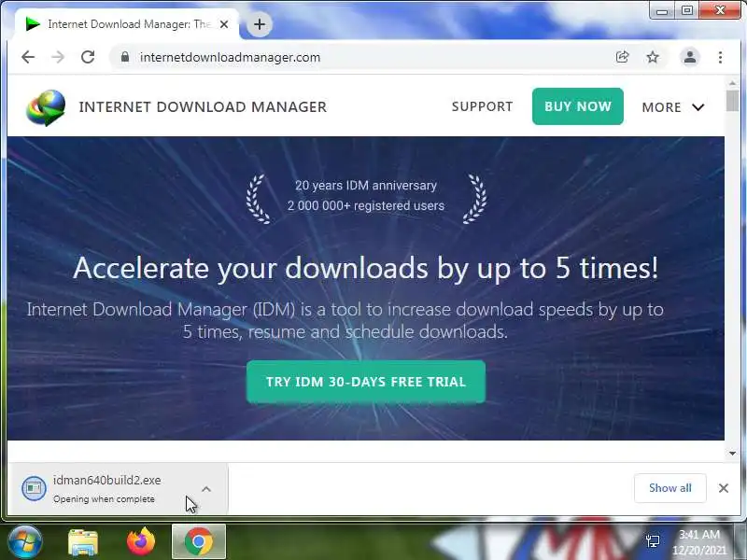This screenshot has width=747, height=560.
Task: Go back with the browser back arrow
Action: (28, 57)
